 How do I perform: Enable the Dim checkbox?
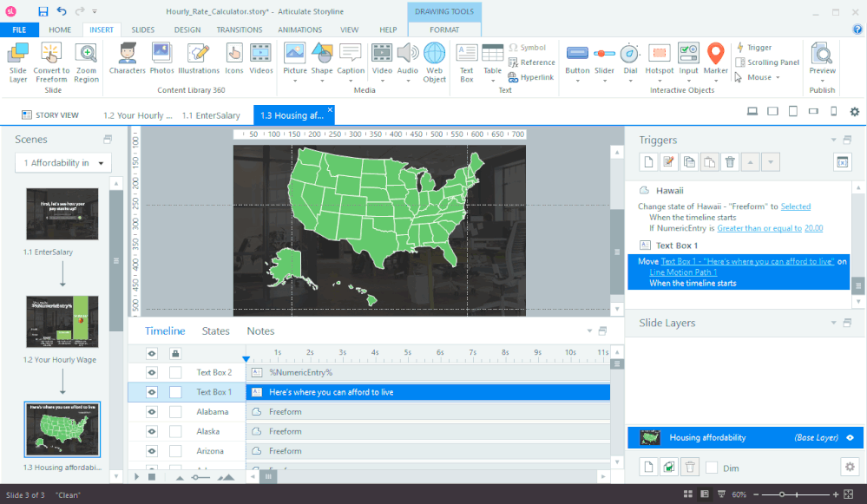712,468
